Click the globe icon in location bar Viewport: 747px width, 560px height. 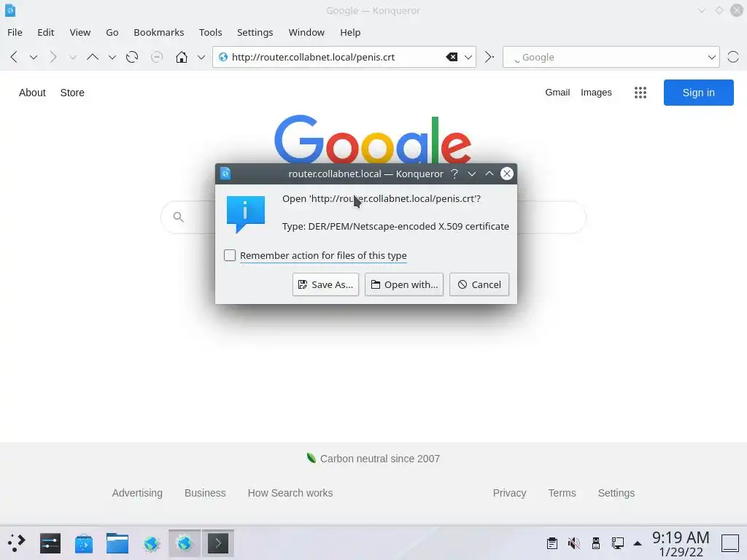[x=223, y=57]
